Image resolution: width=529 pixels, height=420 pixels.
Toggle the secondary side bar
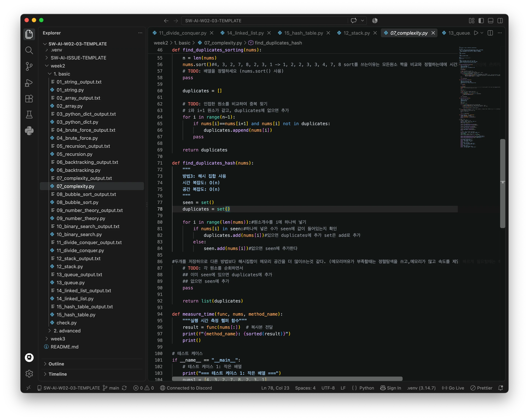(x=500, y=21)
